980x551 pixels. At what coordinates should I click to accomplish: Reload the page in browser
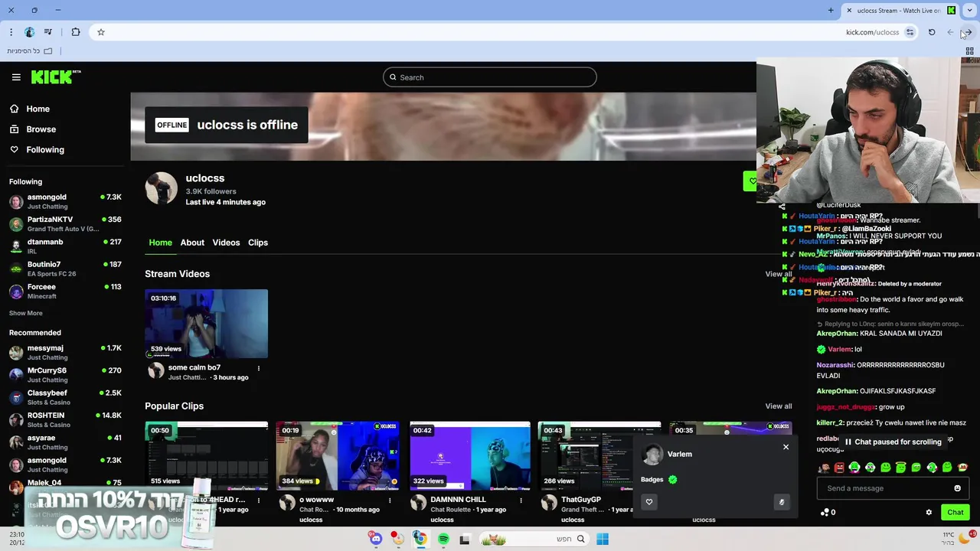(x=932, y=32)
